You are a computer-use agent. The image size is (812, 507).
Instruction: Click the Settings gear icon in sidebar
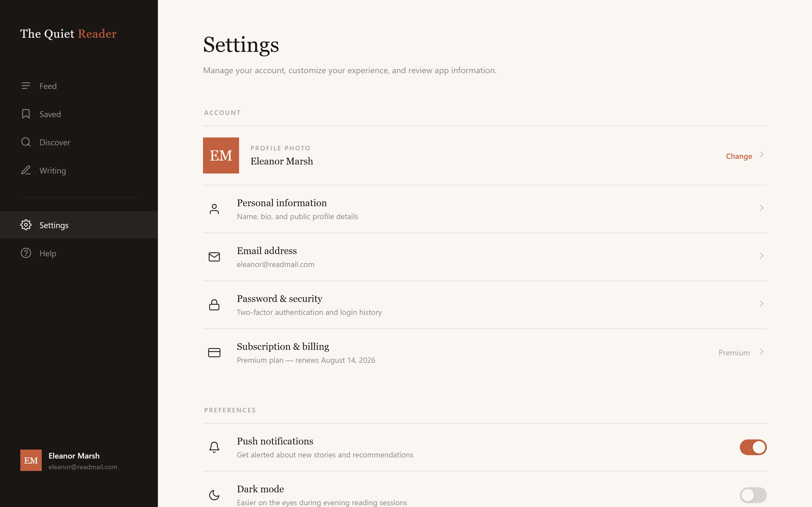(26, 225)
